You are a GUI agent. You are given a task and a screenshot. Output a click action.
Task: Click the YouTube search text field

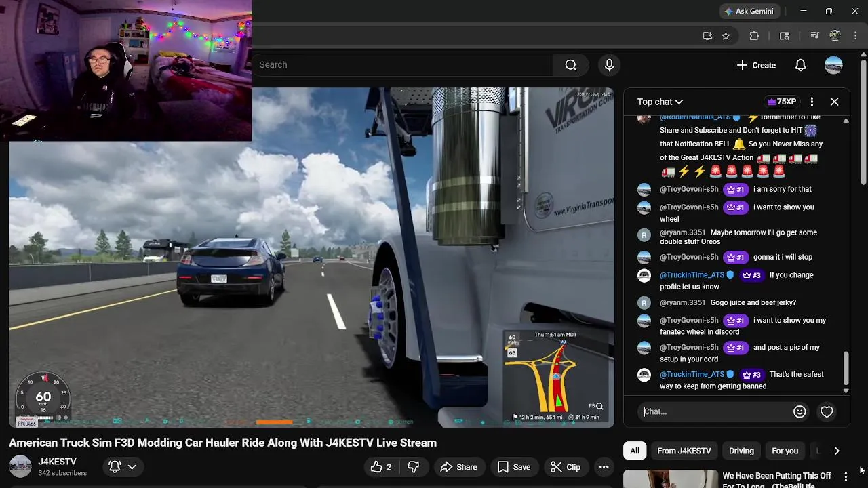pyautogui.click(x=405, y=65)
